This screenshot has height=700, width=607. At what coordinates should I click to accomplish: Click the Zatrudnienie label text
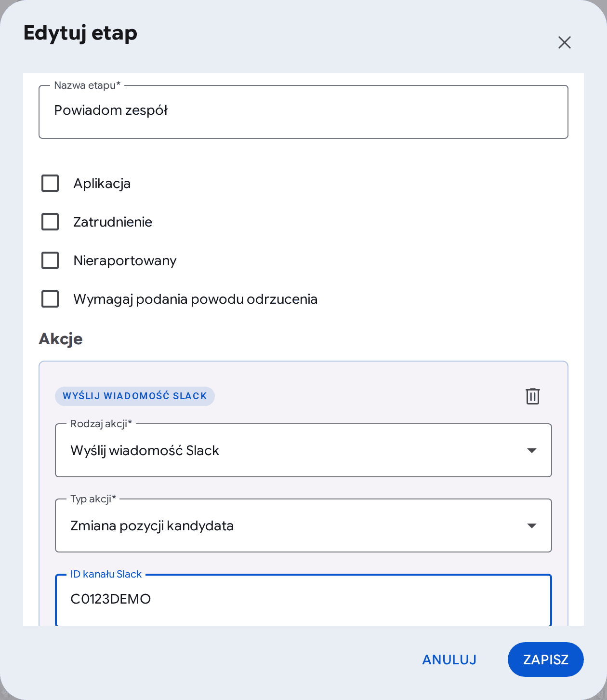click(x=113, y=222)
